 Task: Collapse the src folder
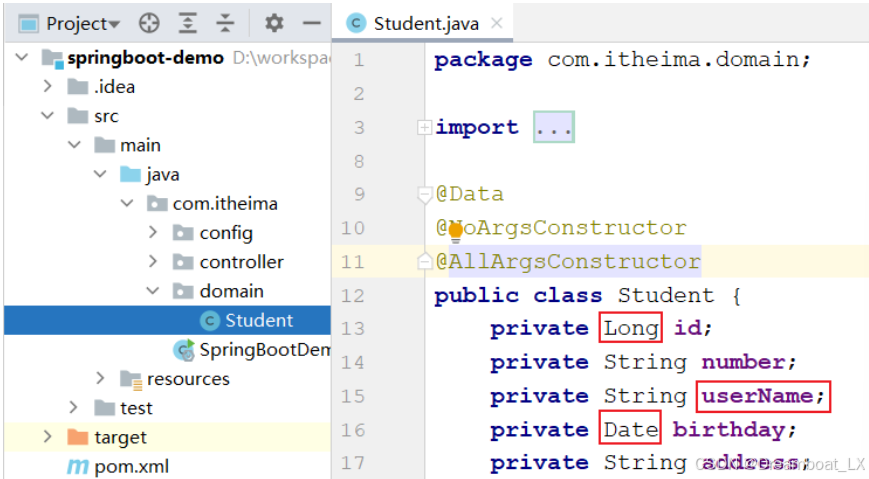point(48,116)
